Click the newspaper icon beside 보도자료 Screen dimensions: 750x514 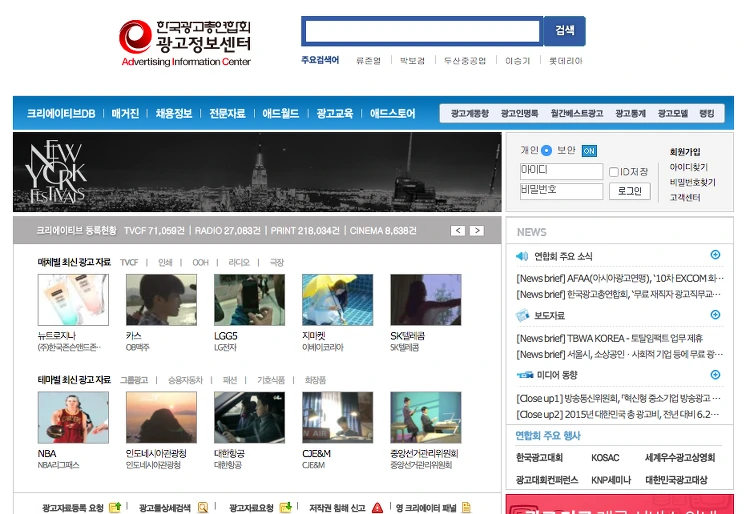point(522,316)
